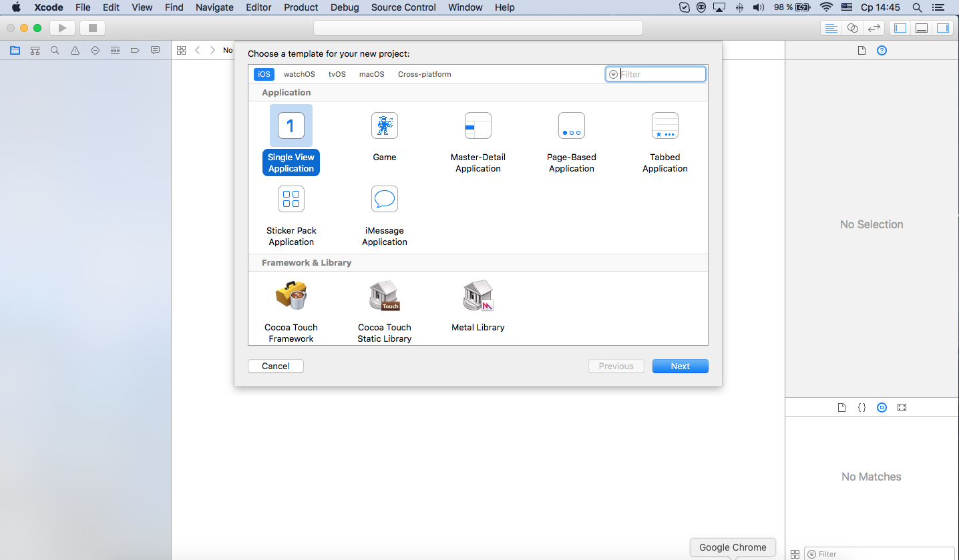Image resolution: width=959 pixels, height=560 pixels.
Task: Show the Object library
Action: 882,407
